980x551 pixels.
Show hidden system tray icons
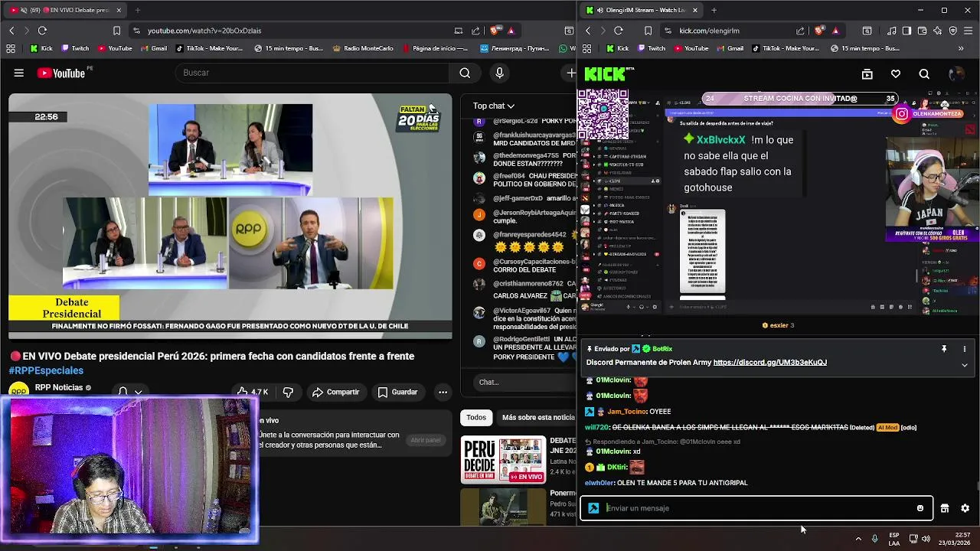click(x=858, y=539)
